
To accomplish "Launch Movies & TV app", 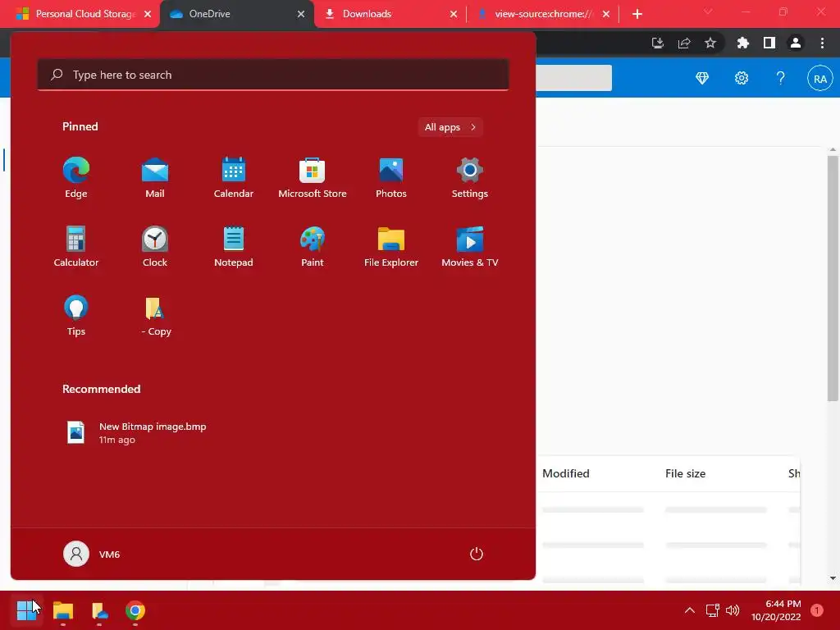I will point(470,246).
